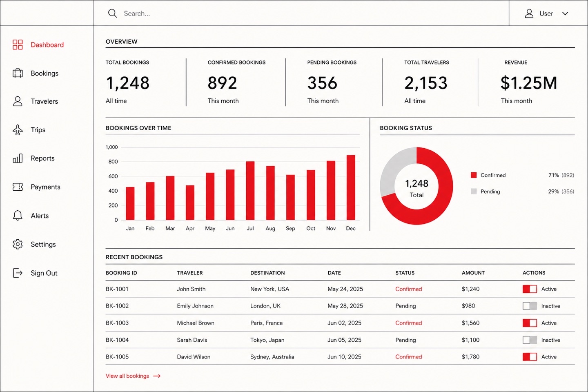Viewport: 588px width, 392px height.
Task: Click the Reports bar chart icon
Action: pos(18,158)
